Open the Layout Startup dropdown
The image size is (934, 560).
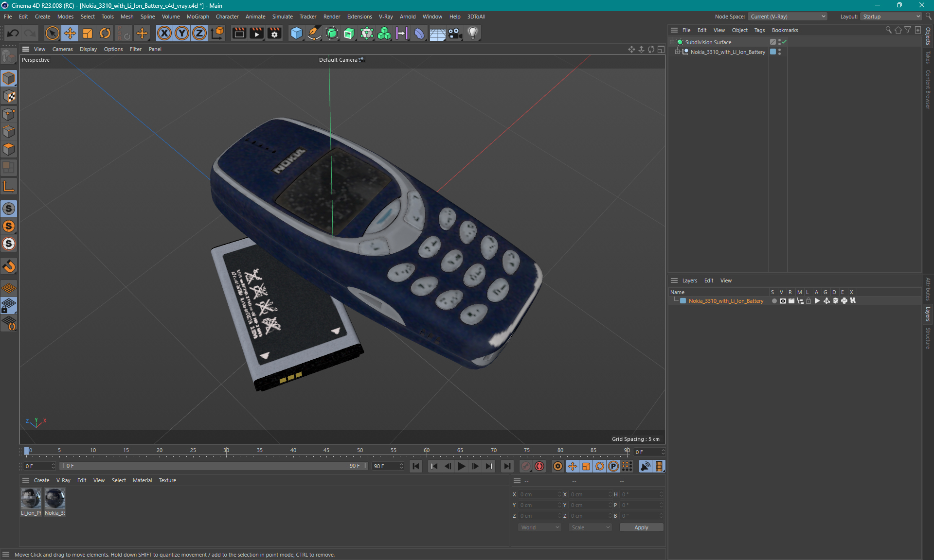coord(891,17)
